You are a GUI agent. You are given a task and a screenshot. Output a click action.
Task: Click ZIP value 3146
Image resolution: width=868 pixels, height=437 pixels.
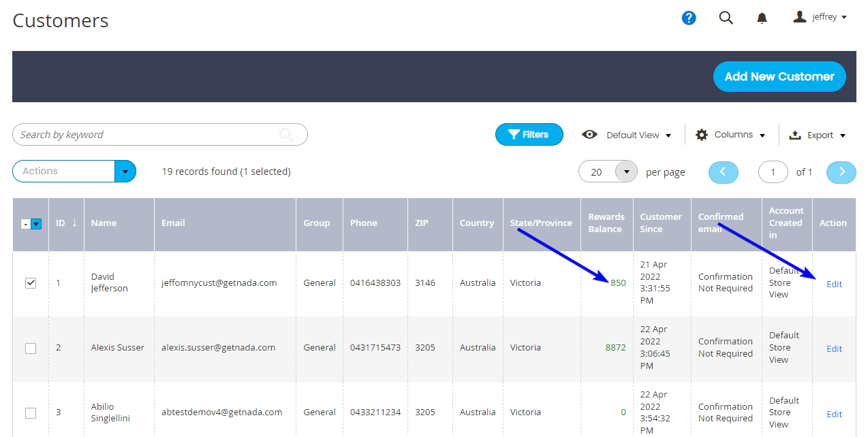pos(425,282)
